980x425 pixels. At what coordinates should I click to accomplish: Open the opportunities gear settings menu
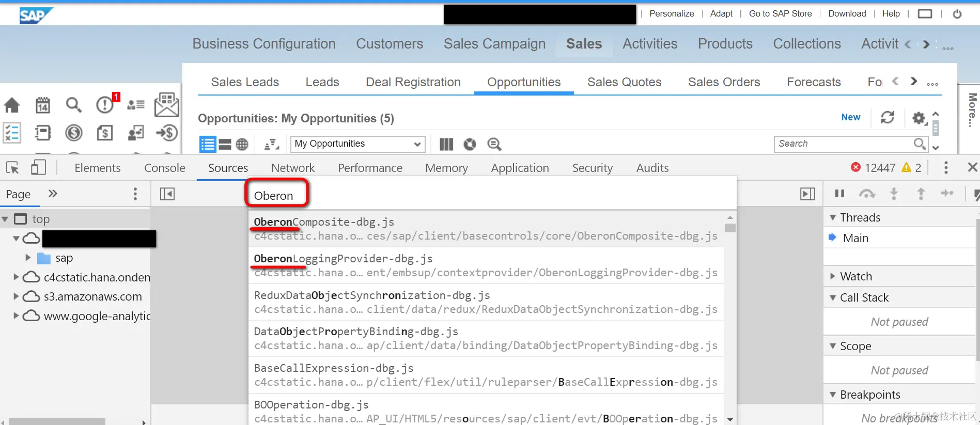point(919,118)
